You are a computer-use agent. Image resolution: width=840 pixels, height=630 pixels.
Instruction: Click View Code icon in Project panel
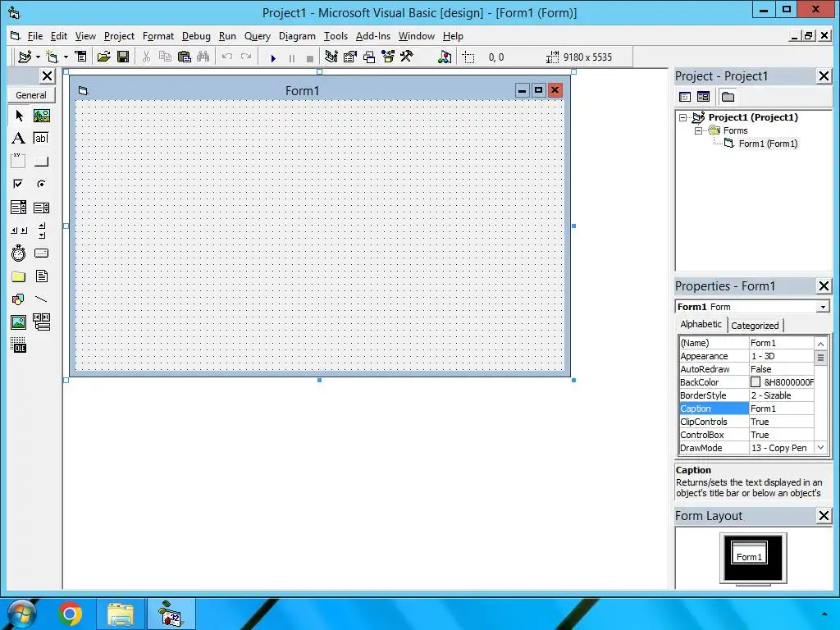685,97
